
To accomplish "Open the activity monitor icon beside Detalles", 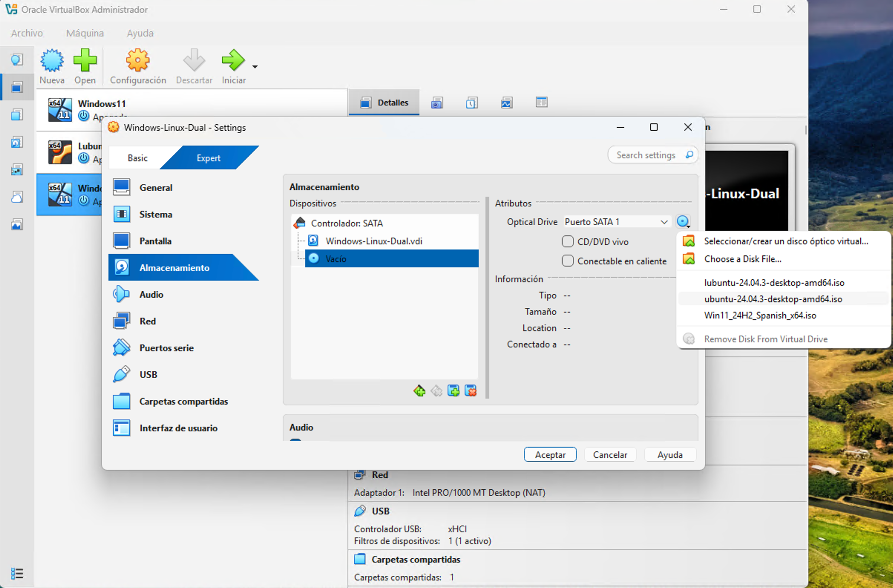I will (x=507, y=102).
